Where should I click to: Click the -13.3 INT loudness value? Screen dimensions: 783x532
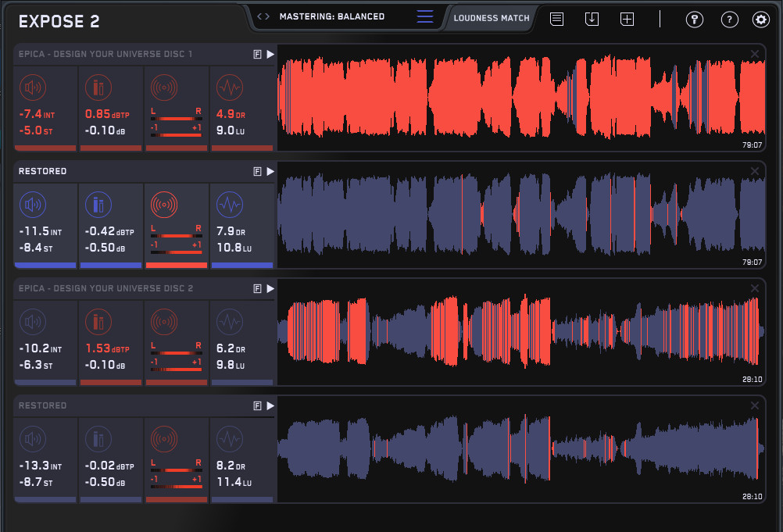[x=41, y=466]
